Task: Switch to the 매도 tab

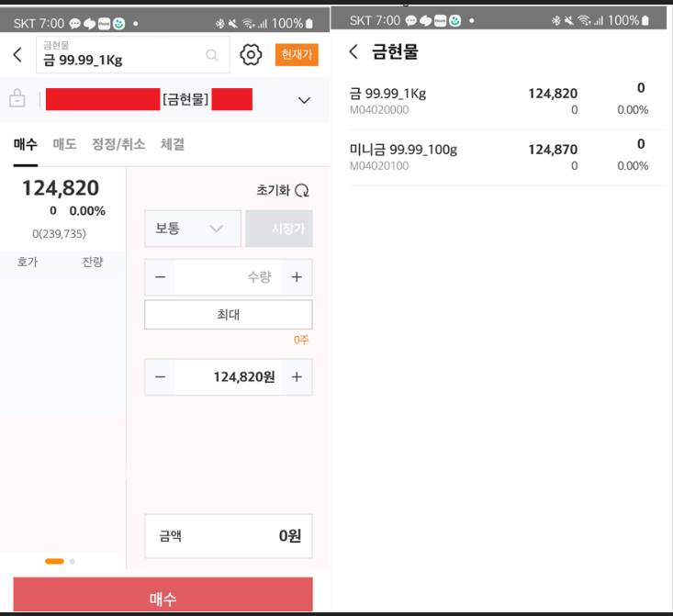Action: 65,144
